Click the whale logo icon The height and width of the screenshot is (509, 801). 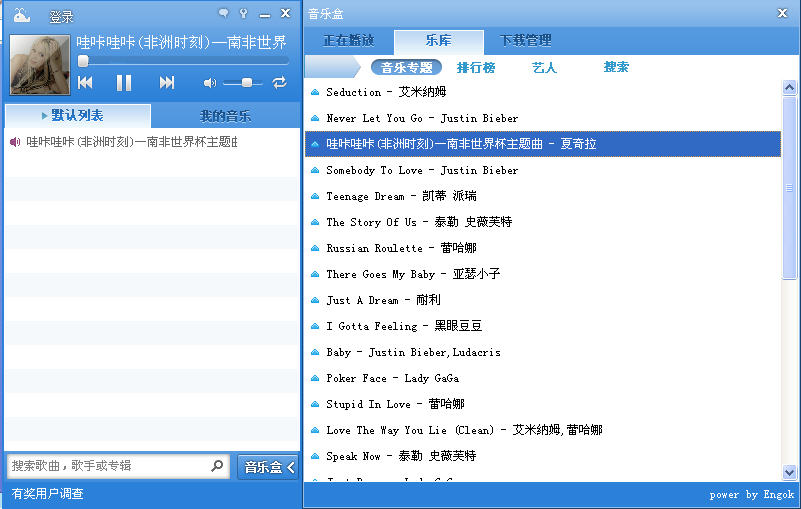[21, 15]
